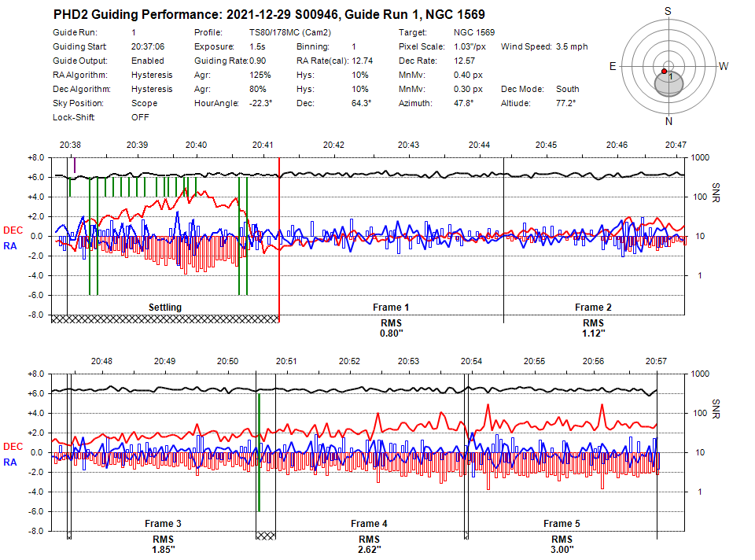Click the red DEC legend in upper graph
This screenshot has width=755, height=560.
coord(13,230)
